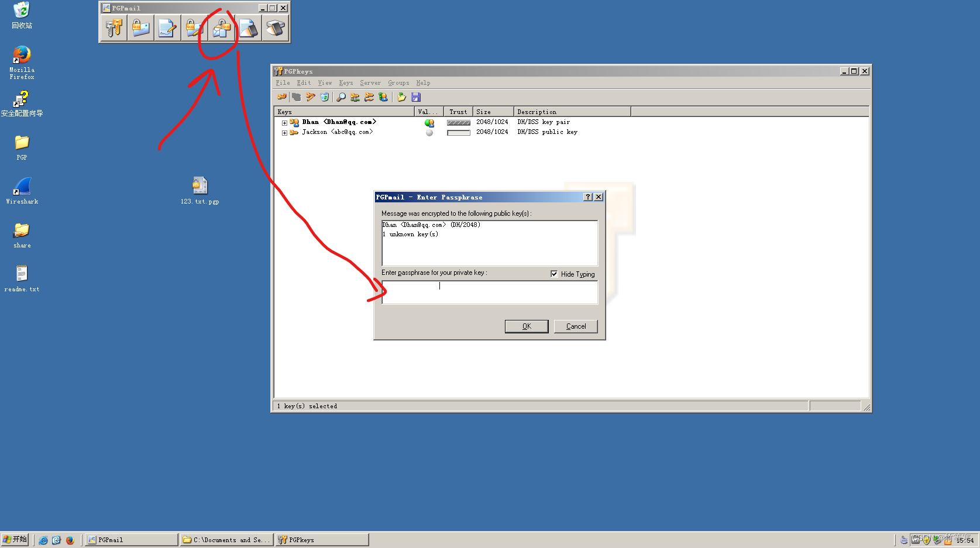
Task: Click Cancel in the Enter Passphrase dialog
Action: 576,326
